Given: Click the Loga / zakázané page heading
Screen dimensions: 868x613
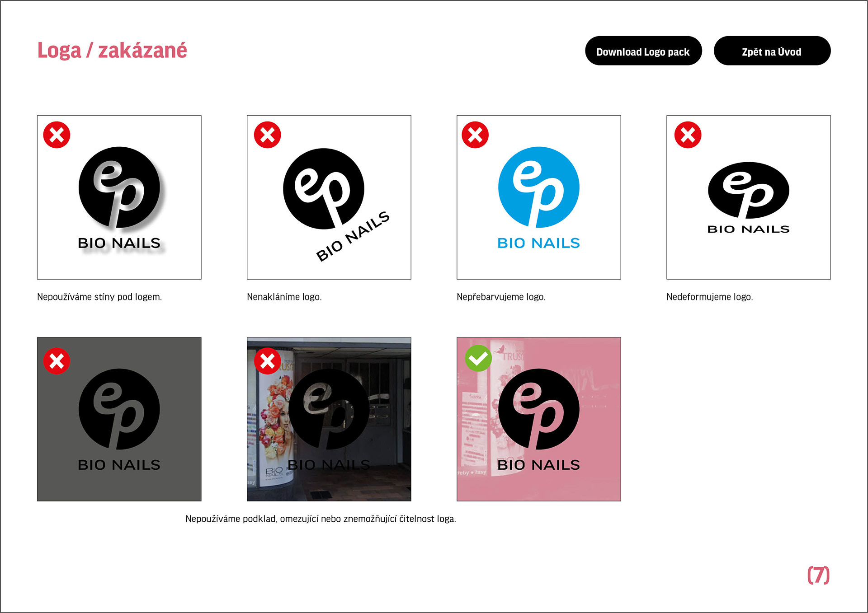Looking at the screenshot, I should pyautogui.click(x=112, y=50).
